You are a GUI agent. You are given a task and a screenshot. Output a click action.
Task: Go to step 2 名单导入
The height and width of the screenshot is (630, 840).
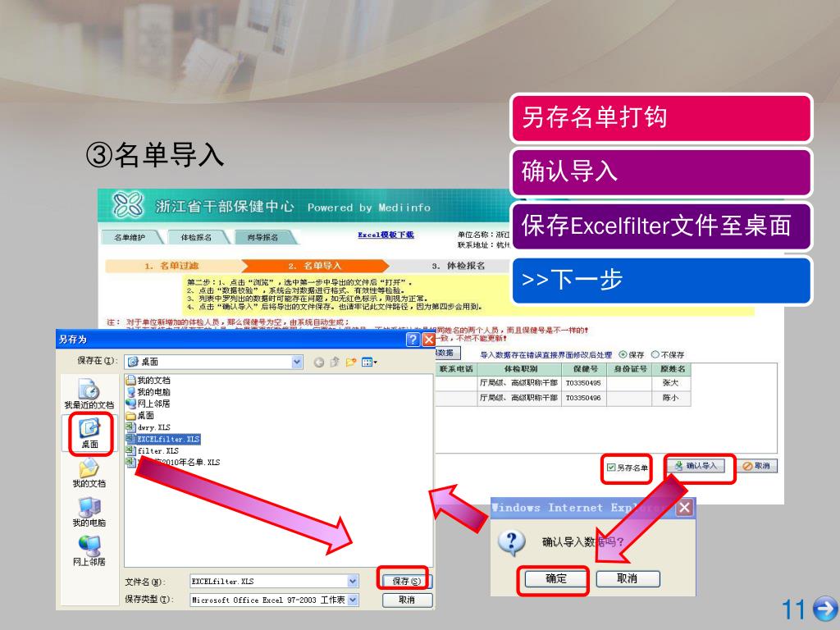[315, 266]
